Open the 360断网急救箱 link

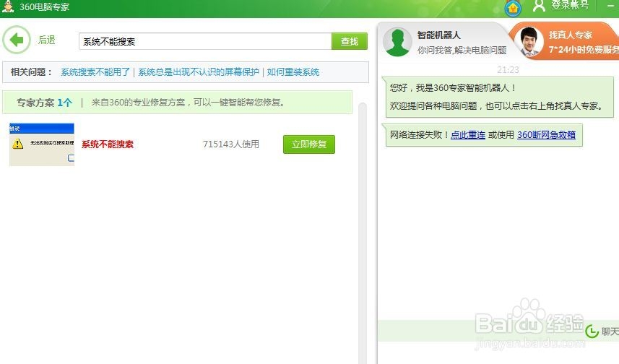(546, 135)
